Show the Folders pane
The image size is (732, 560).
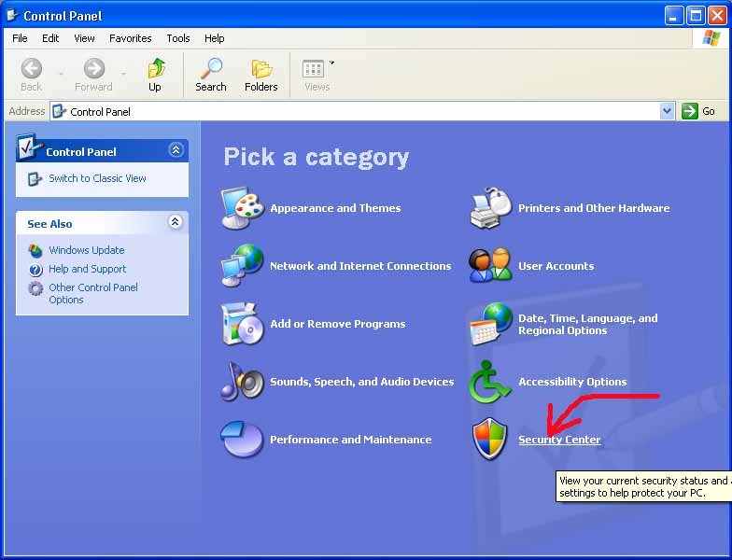pyautogui.click(x=261, y=75)
